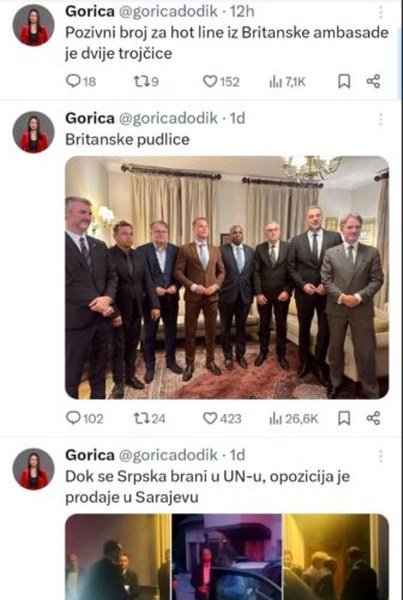Image resolution: width=403 pixels, height=600 pixels.
Task: Share the Britanske pudlice tweet
Action: coord(374,418)
